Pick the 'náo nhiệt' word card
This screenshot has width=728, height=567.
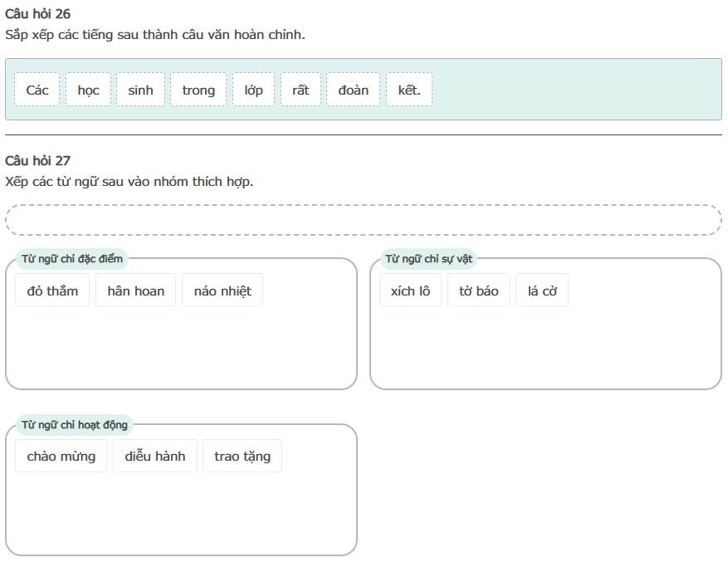222,291
